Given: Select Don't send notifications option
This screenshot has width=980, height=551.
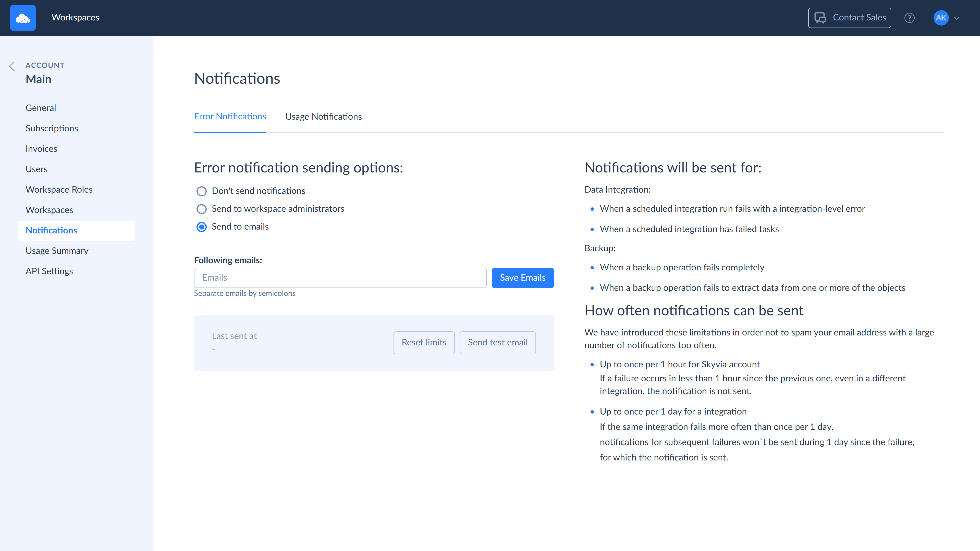Looking at the screenshot, I should pyautogui.click(x=201, y=191).
